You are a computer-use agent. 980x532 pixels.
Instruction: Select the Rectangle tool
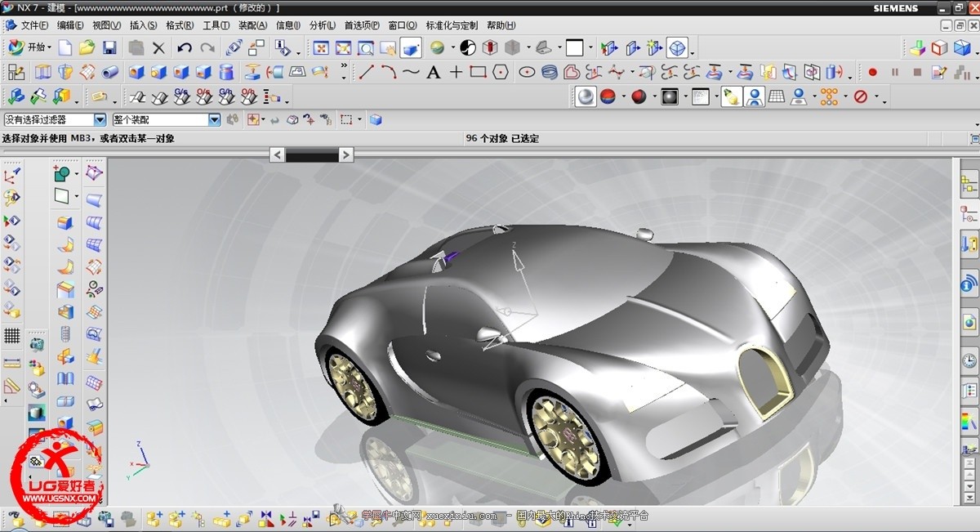point(478,72)
